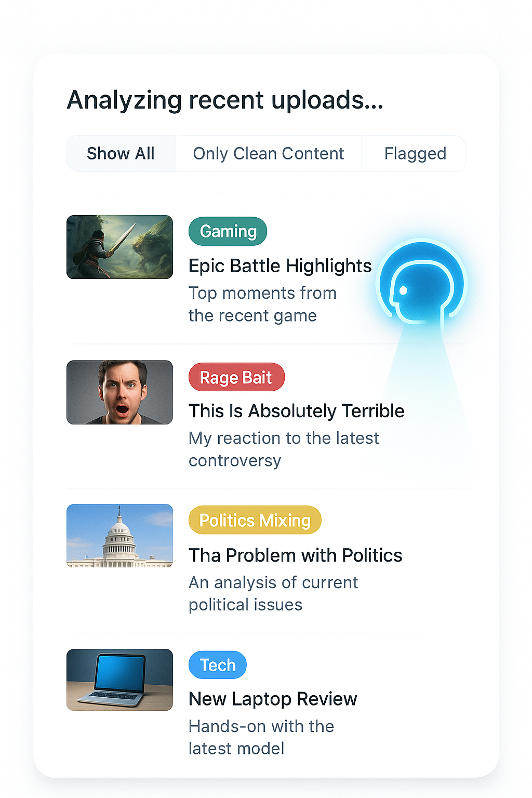The image size is (532, 798).
Task: Open the laptop thumbnail image
Action: [119, 680]
